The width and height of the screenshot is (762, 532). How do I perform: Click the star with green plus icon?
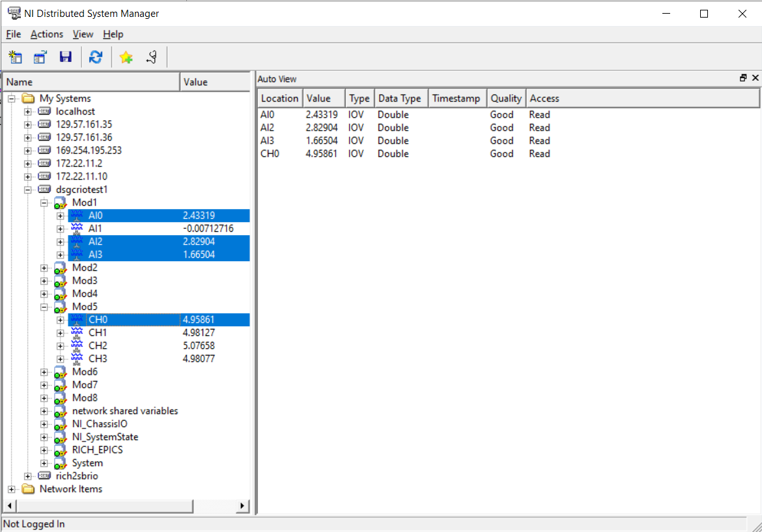[x=126, y=57]
